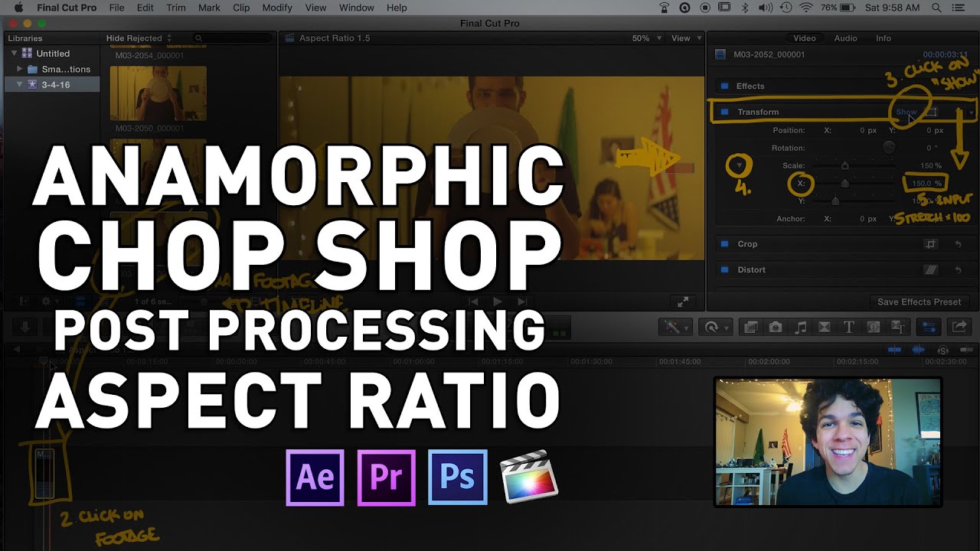Open the Generators browser icon
This screenshot has width=980, height=551.
(x=873, y=327)
